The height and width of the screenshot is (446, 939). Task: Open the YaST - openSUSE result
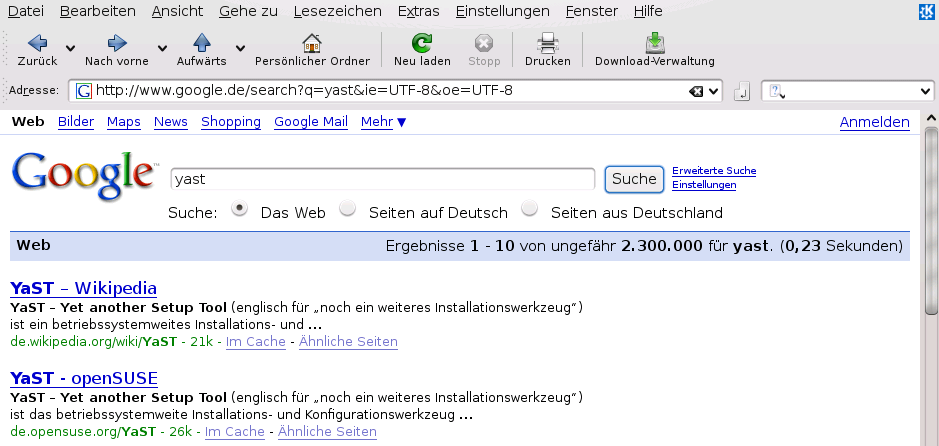pos(84,378)
